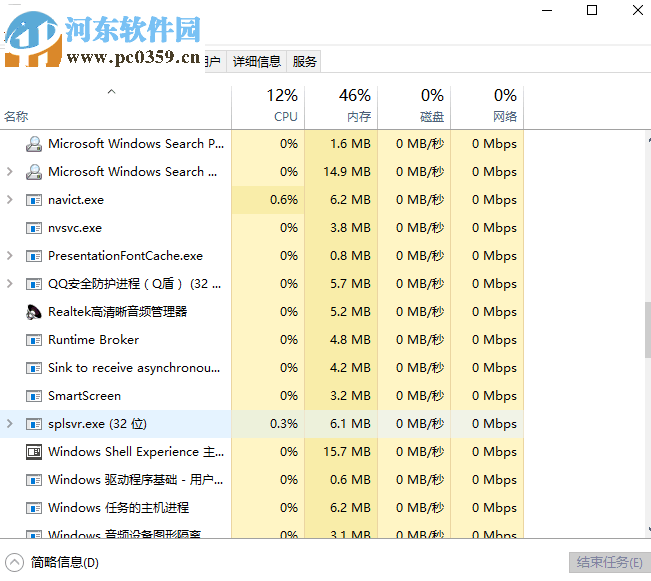Click the Microsoft Windows Search ... 14.9 MB row icon
651x581 pixels.
pyautogui.click(x=34, y=172)
